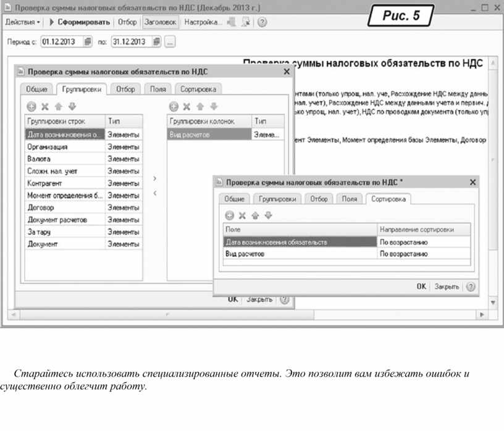Click right arrow to move grouping to columns
The width and height of the screenshot is (504, 431).
[x=154, y=178]
